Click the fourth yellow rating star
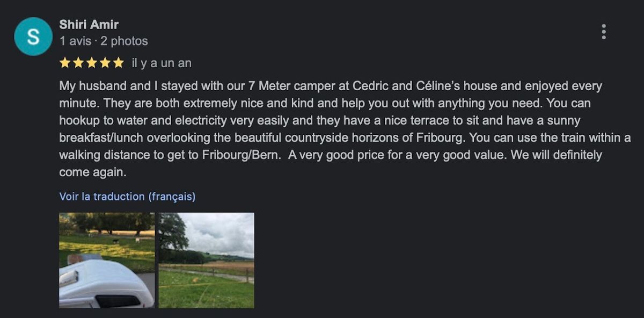 pyautogui.click(x=105, y=63)
